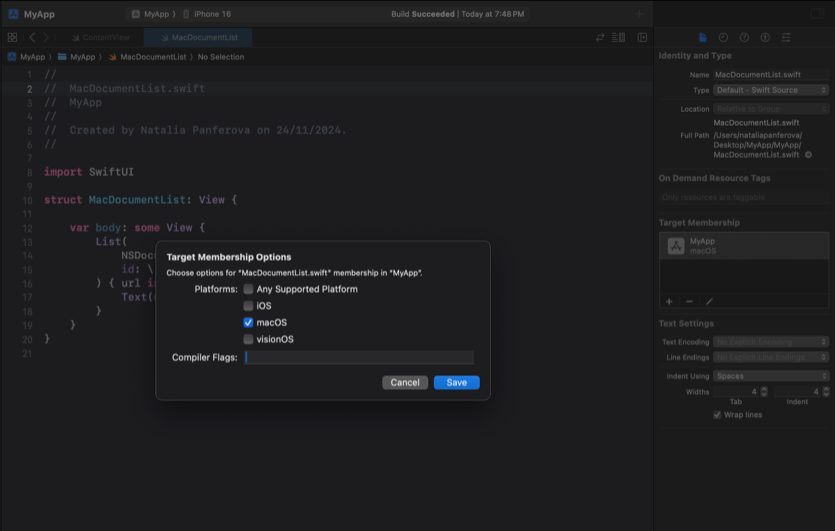
Task: Go forward with the right chevron
Action: (x=46, y=37)
